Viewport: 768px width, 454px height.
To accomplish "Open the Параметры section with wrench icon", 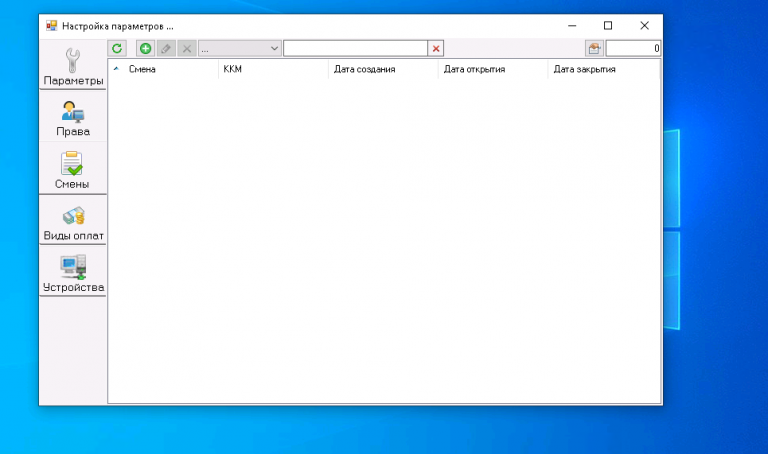I will coord(73,66).
